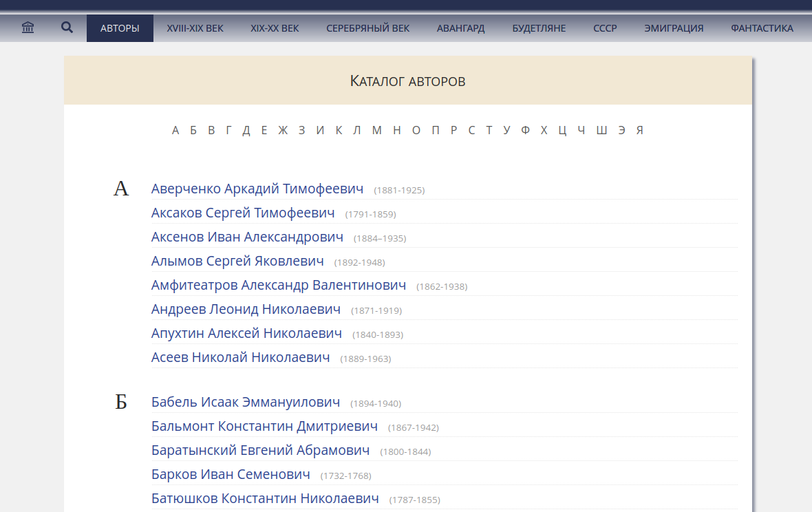Navigate to the ЭМИГРАЦИЯ section
Screen dimensions: 812x512
674,28
